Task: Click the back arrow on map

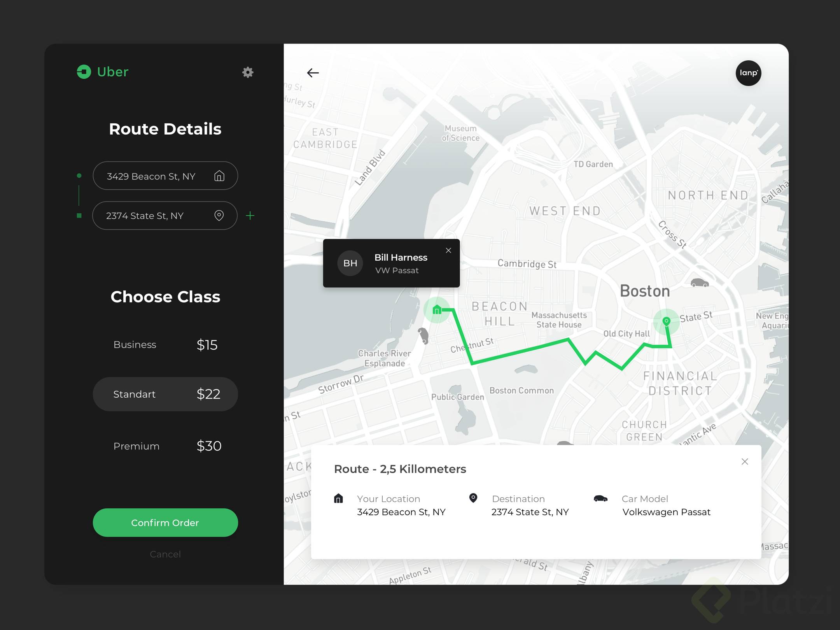Action: pos(313,73)
